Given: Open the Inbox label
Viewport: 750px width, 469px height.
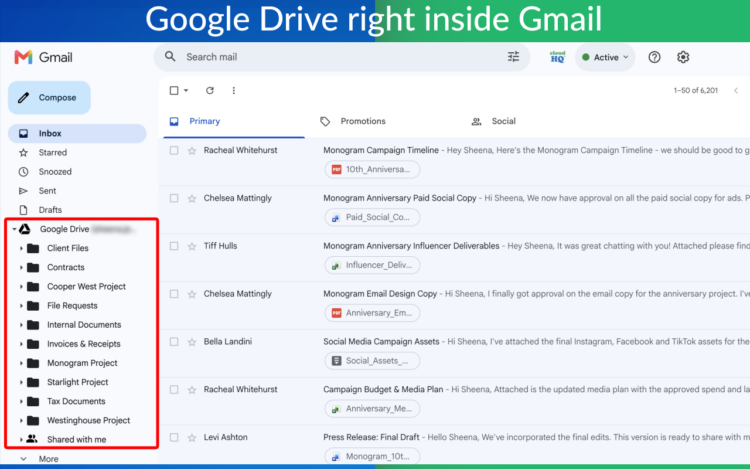Looking at the screenshot, I should pyautogui.click(x=77, y=133).
